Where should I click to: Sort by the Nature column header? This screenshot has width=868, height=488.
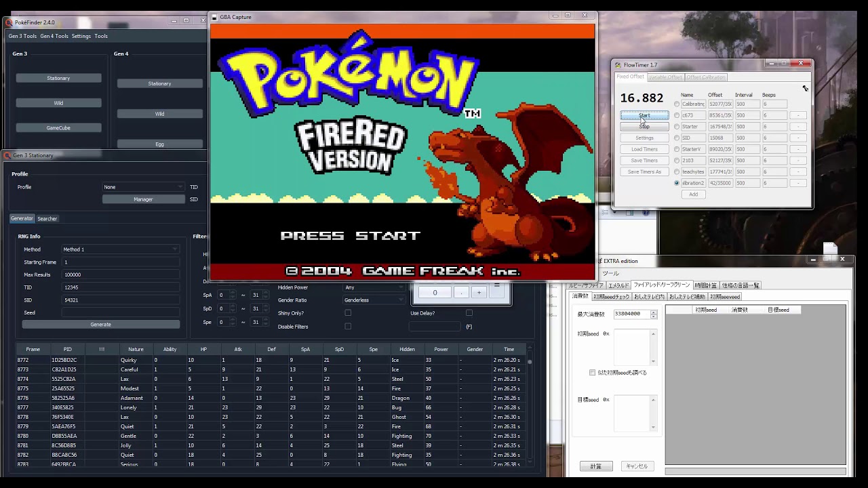pyautogui.click(x=136, y=349)
